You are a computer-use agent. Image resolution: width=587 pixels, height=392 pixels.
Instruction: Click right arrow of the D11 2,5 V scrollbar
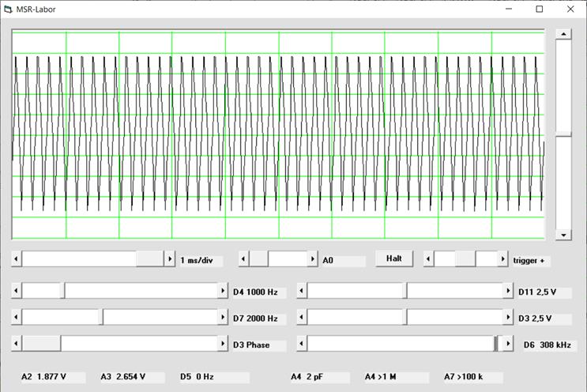point(507,292)
